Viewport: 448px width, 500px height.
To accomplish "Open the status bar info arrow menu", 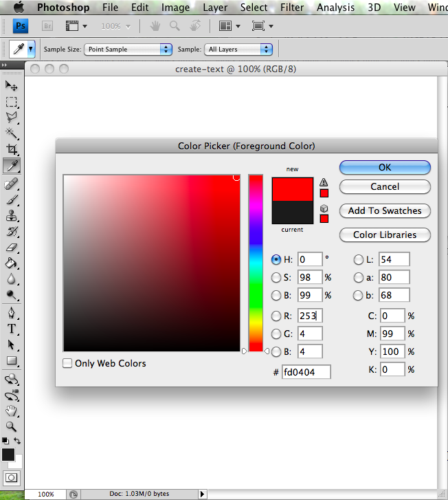I will click(x=202, y=494).
